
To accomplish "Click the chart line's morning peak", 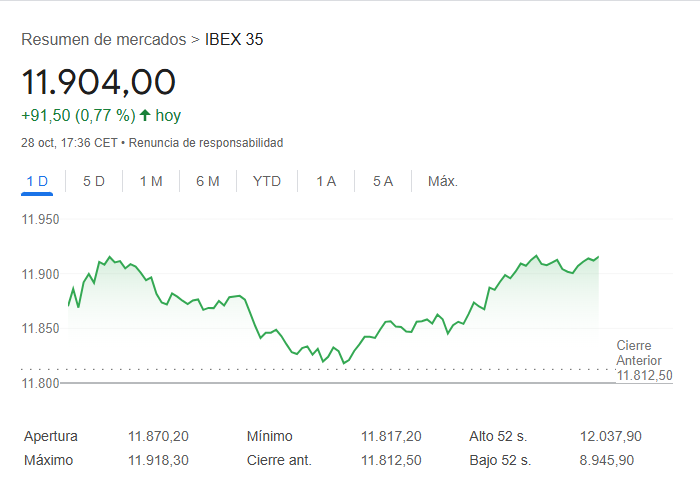I will (109, 257).
